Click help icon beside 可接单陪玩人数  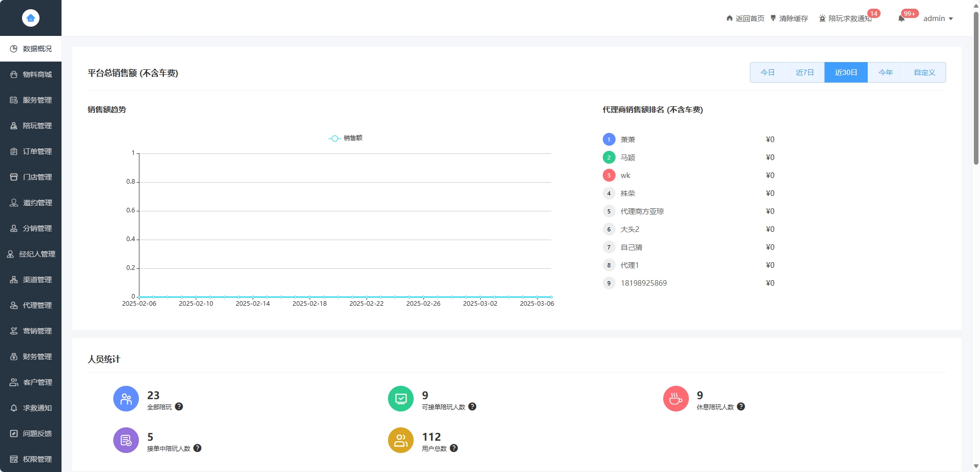point(472,406)
